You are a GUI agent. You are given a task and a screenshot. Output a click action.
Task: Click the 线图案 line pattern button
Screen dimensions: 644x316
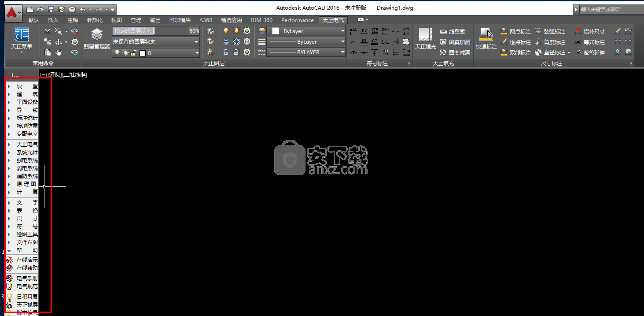point(453,31)
